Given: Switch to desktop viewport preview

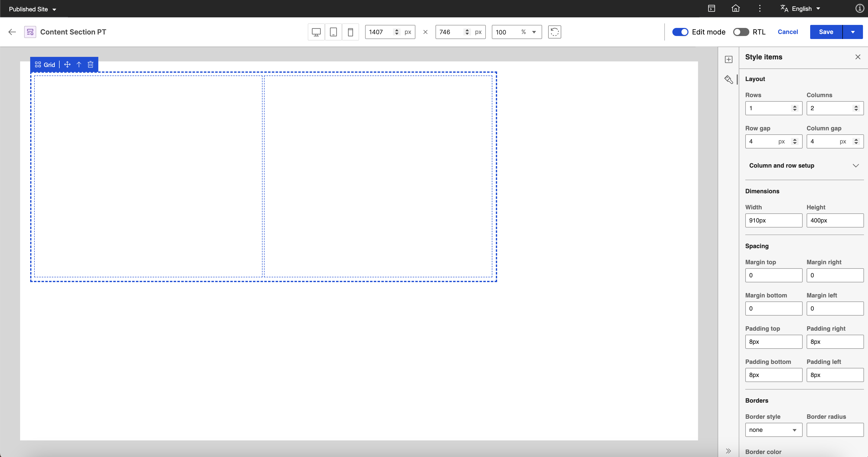Looking at the screenshot, I should click(316, 32).
